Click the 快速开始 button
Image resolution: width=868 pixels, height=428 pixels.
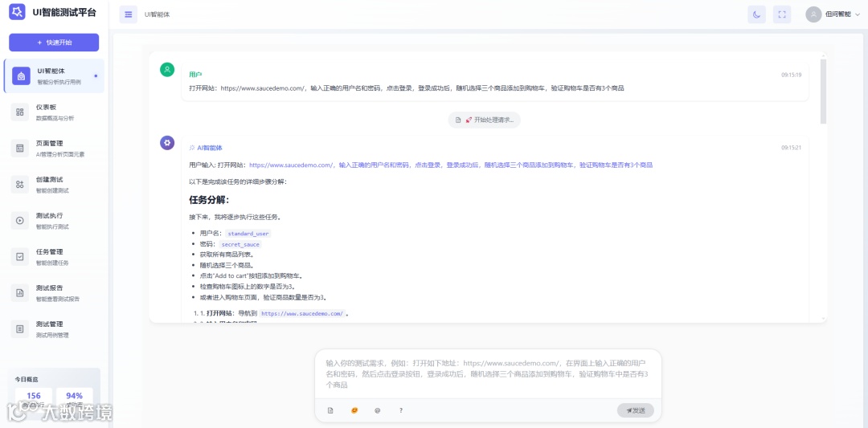point(54,43)
